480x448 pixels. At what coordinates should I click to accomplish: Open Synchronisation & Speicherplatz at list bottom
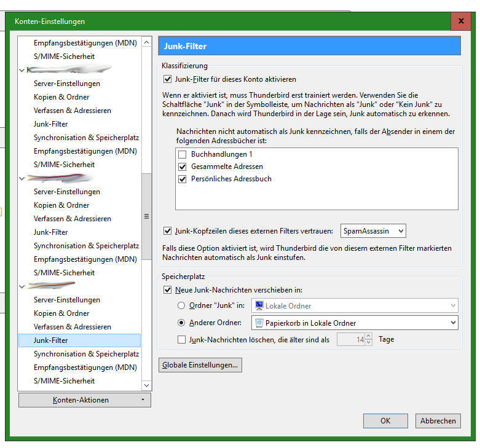(x=86, y=354)
